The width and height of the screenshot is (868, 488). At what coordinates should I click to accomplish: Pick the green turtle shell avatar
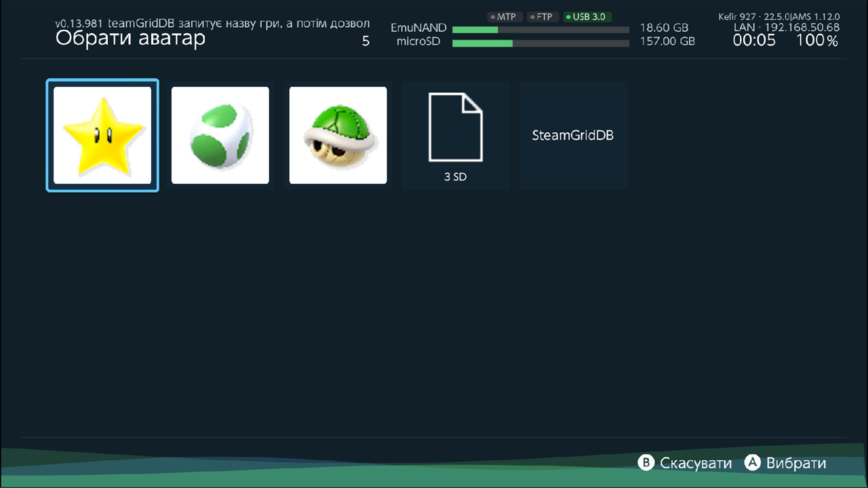point(338,135)
